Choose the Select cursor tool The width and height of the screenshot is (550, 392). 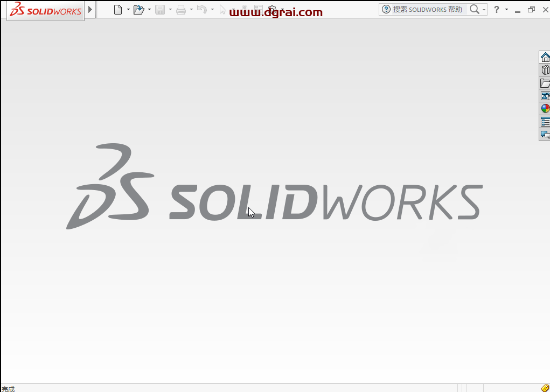pyautogui.click(x=222, y=10)
